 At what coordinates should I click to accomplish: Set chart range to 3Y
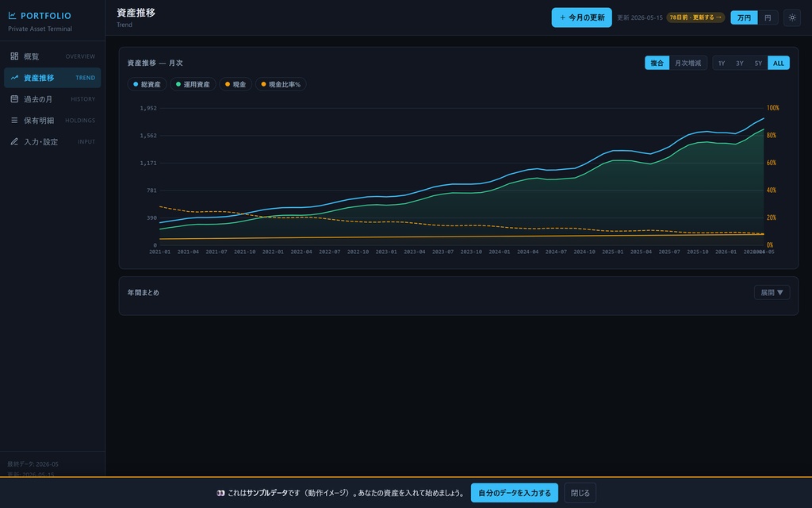740,63
